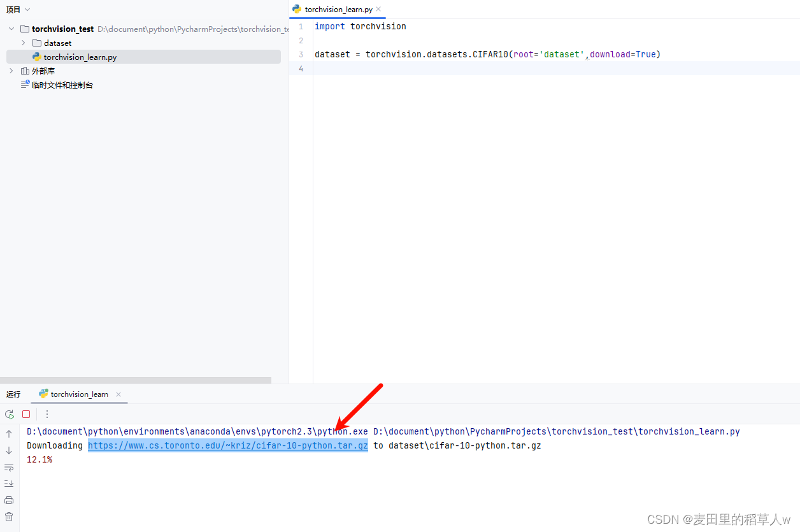Click line number 3 in gutter
Screen dimensions: 800x532
coord(301,54)
